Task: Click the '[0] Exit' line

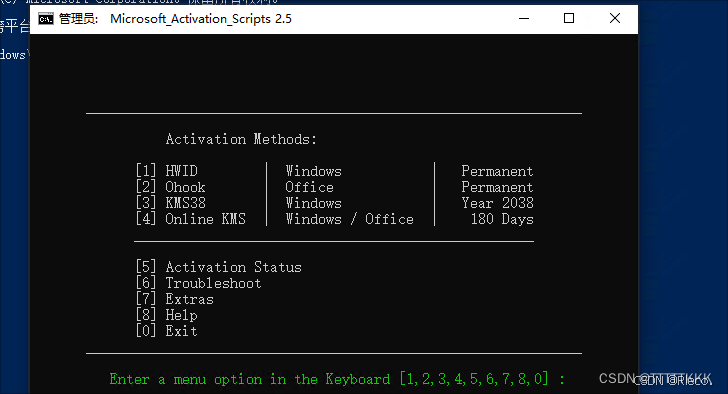Action: pos(167,331)
